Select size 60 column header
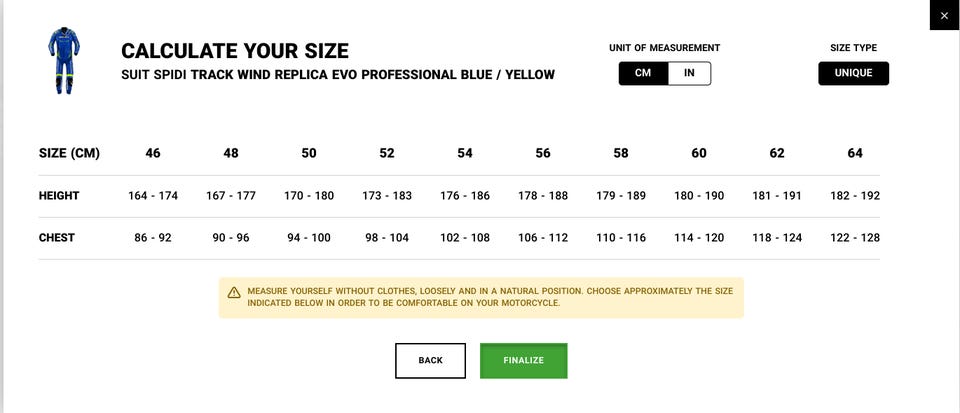The height and width of the screenshot is (413, 960). pyautogui.click(x=699, y=153)
